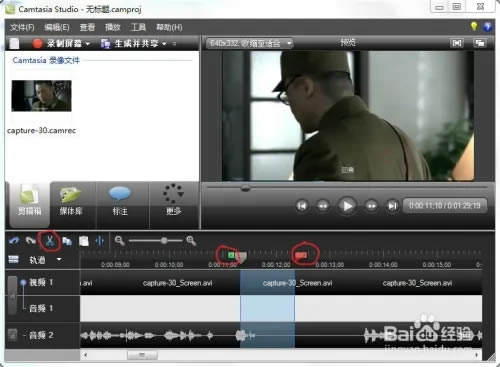The image size is (500, 367).
Task: Click the undo arrow in timeline toolbar
Action: pyautogui.click(x=14, y=240)
